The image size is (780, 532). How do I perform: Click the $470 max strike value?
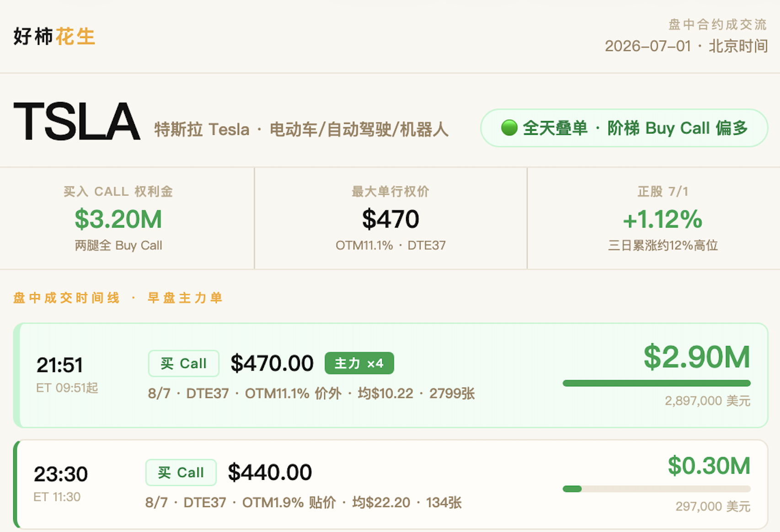coord(390,219)
